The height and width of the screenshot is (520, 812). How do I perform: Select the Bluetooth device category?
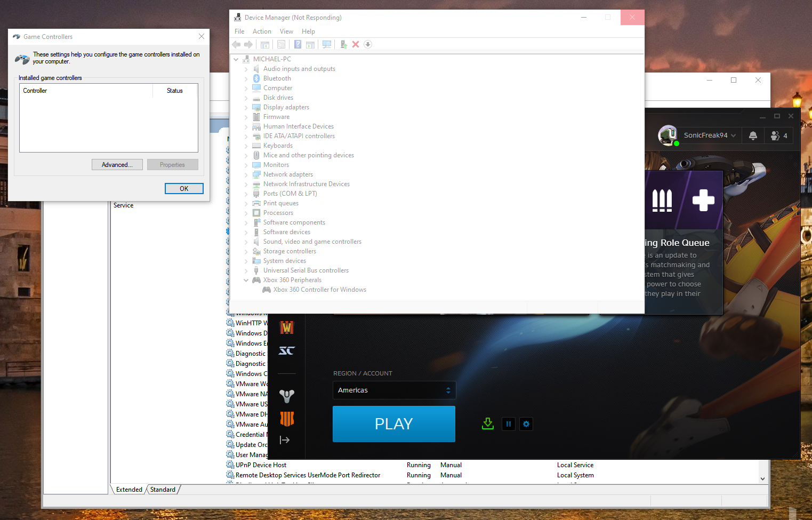point(277,78)
